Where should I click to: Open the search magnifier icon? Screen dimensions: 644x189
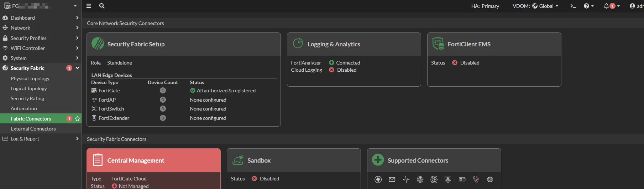coord(102,6)
